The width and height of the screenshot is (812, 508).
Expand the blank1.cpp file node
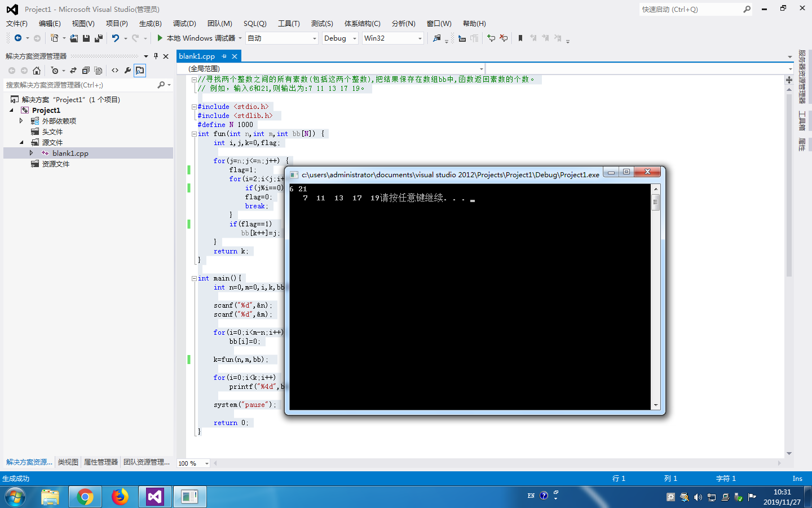point(32,153)
